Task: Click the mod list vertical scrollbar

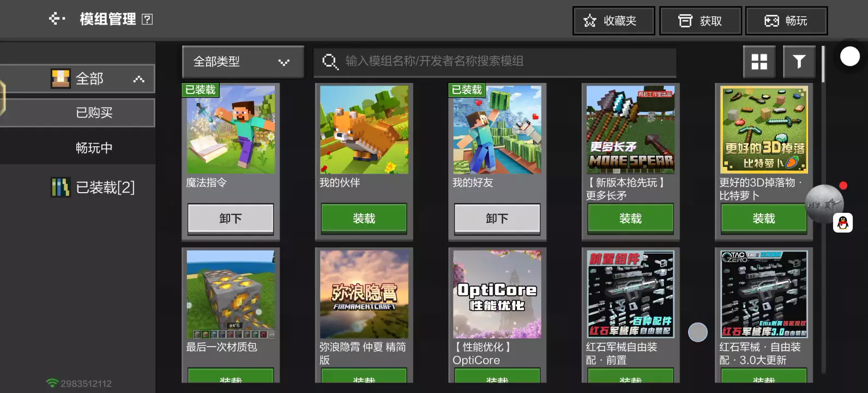Action: click(x=823, y=64)
